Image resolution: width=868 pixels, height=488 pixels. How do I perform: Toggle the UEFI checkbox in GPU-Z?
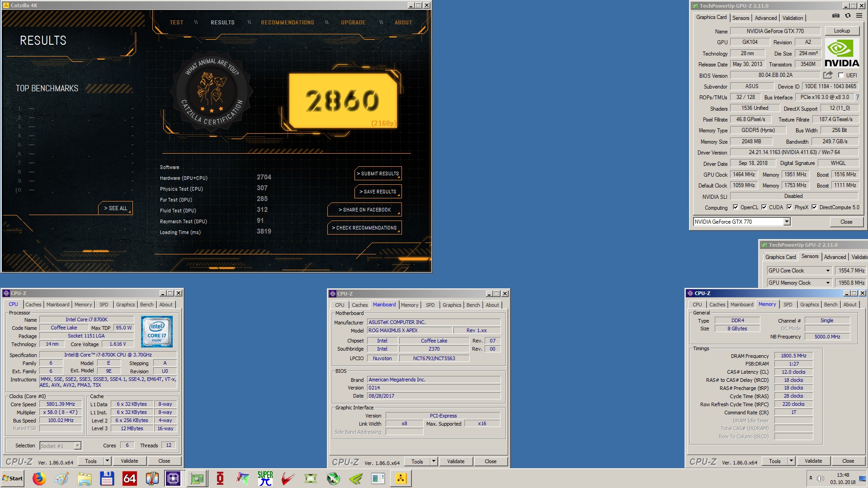[841, 75]
